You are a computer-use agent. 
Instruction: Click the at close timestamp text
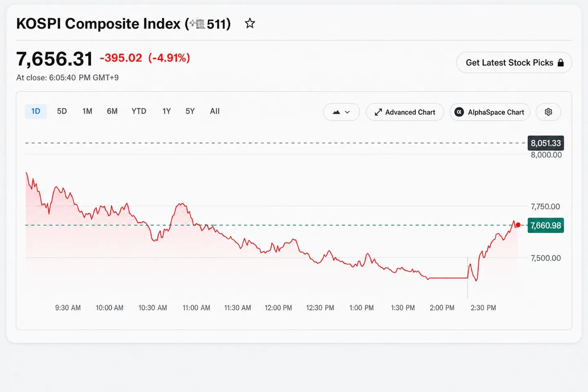coord(67,78)
